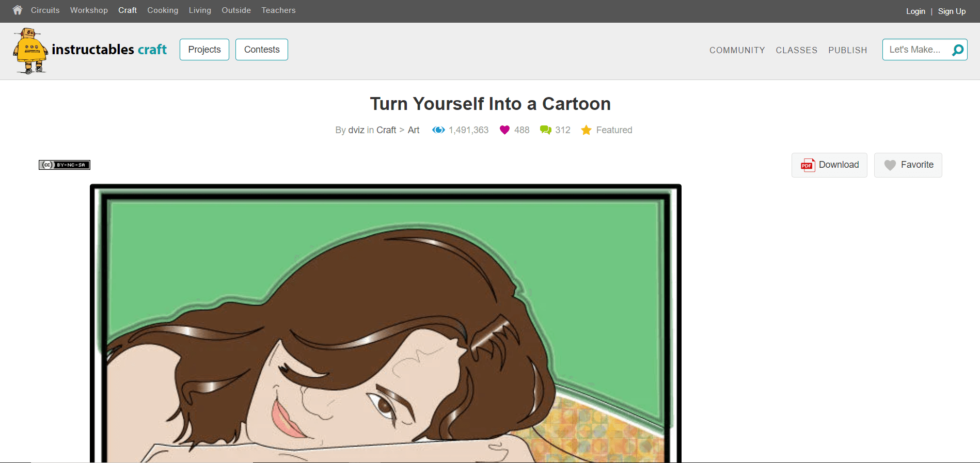Open the CLASSES page
This screenshot has height=463, width=980.
pyautogui.click(x=796, y=50)
